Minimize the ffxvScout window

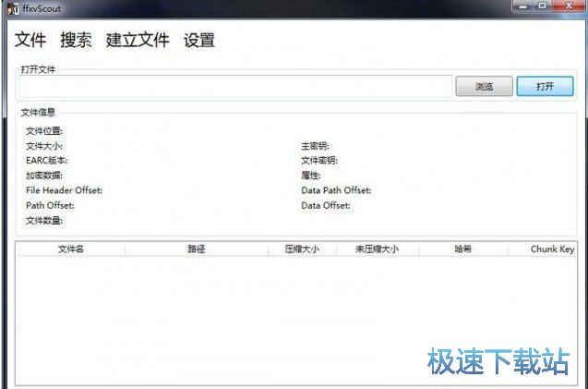[521, 6]
